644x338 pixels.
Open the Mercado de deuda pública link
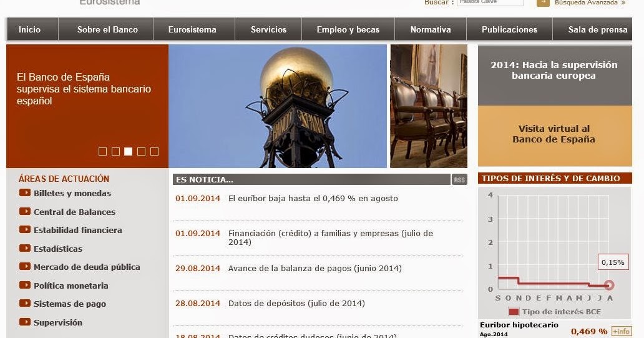click(x=87, y=267)
